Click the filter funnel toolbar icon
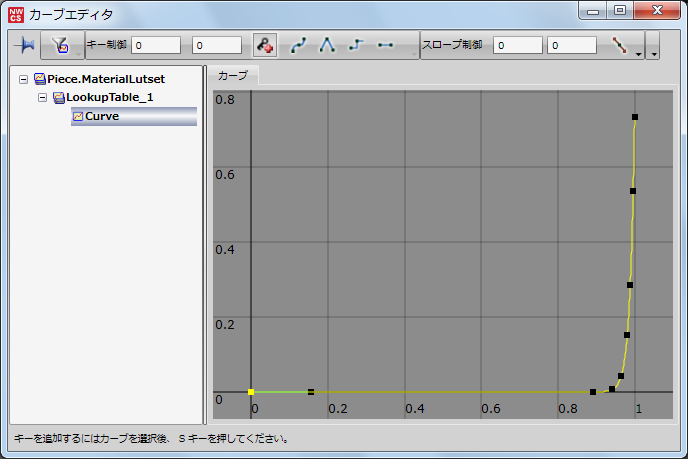 point(59,45)
